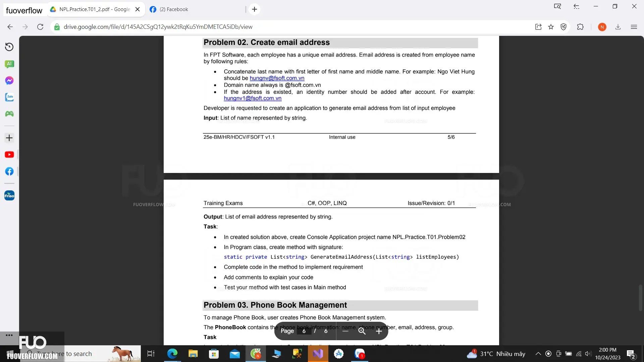The image size is (644, 362).
Task: Open the hungnv@fsoft.com.vn link
Action: pos(277,78)
